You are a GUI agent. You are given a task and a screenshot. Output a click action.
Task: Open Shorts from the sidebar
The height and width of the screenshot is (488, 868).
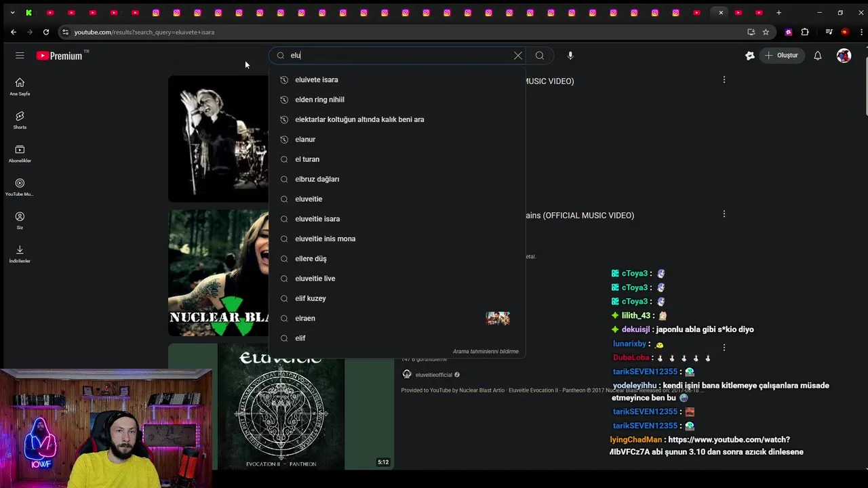click(x=20, y=120)
